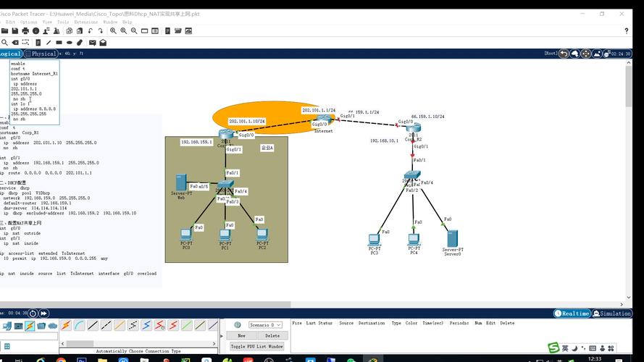Click the New scenario button
This screenshot has height=362, width=644.
click(241, 336)
